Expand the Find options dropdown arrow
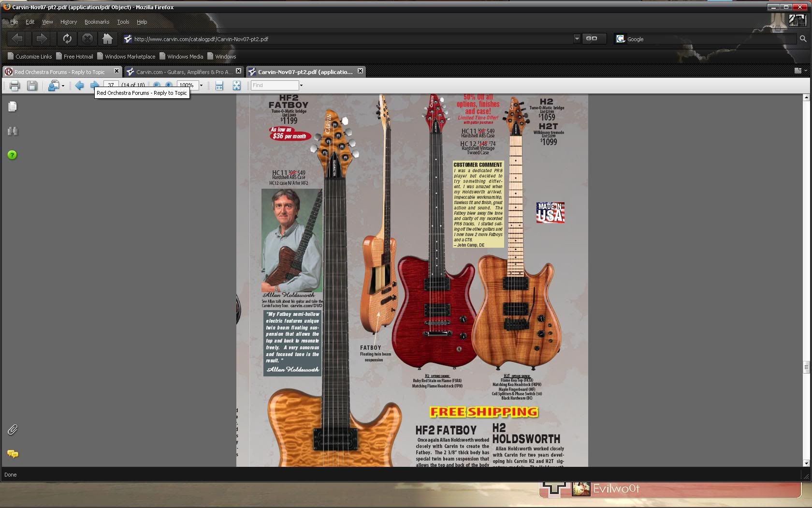This screenshot has height=508, width=812. (x=301, y=85)
